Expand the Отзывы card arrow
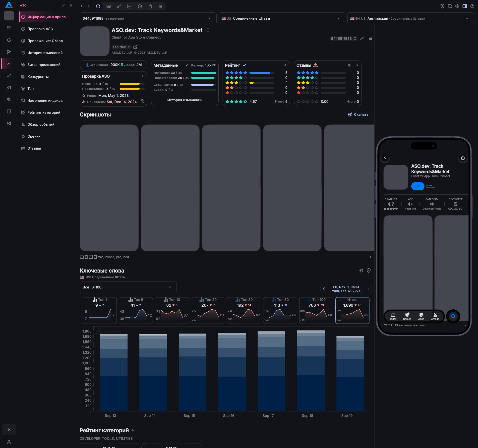 coord(357,65)
